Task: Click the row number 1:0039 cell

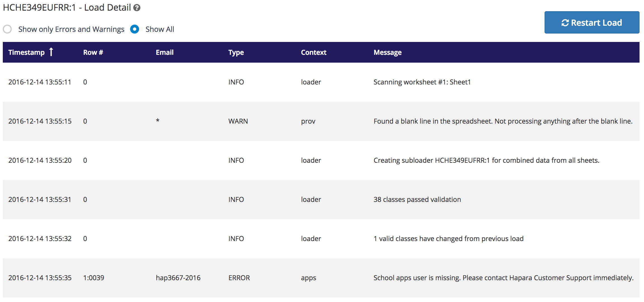Action: click(x=94, y=278)
